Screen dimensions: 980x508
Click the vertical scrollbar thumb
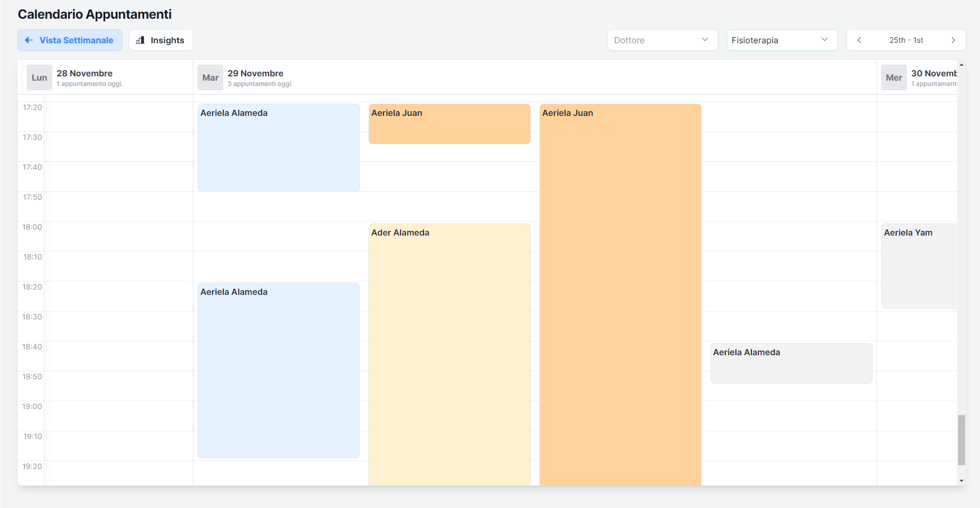961,440
